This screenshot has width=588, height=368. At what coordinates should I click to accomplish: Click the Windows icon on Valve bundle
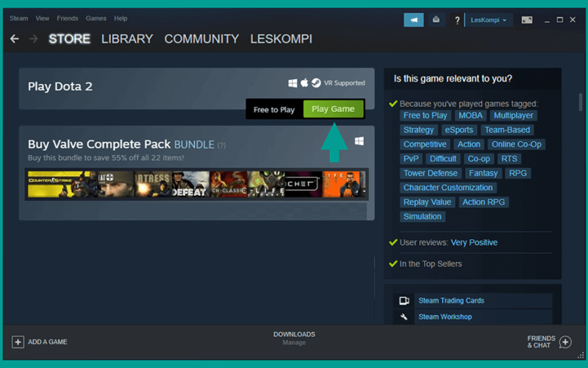tap(359, 141)
